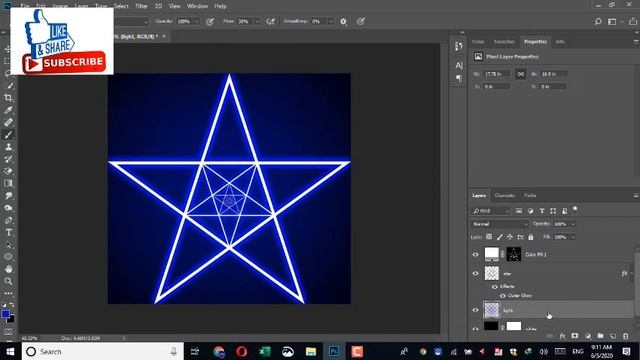Enable airbrush-style build-up effects

[271, 22]
